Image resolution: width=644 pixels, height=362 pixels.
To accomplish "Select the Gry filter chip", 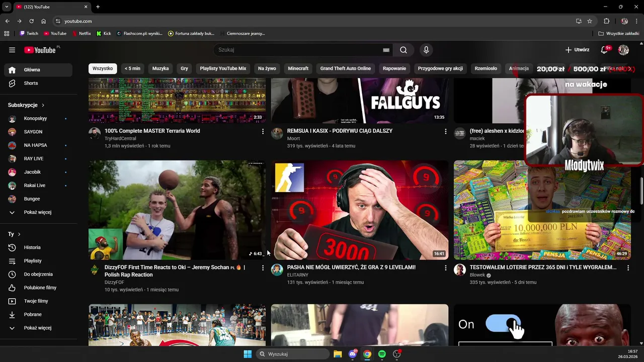I will tap(184, 68).
